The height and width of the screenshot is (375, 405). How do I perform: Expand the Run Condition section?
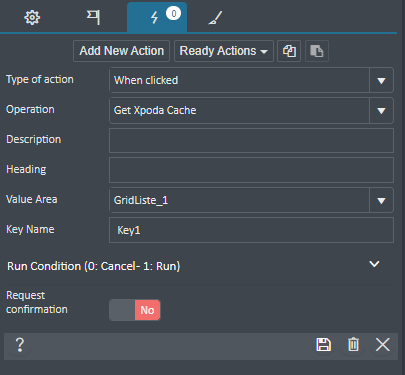click(x=374, y=264)
